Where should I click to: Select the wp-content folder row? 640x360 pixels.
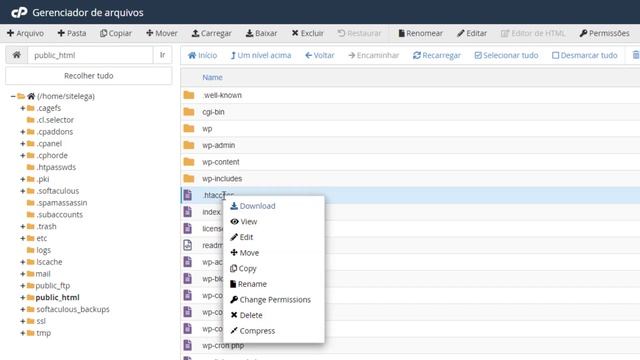pyautogui.click(x=410, y=162)
